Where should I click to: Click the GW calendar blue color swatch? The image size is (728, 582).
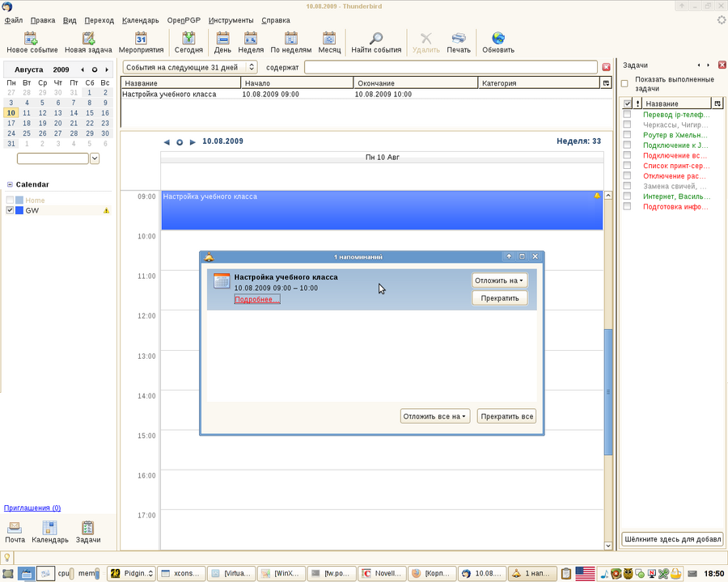pyautogui.click(x=19, y=210)
